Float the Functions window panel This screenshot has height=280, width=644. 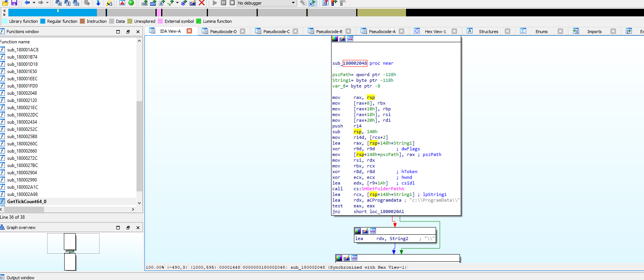coord(128,32)
